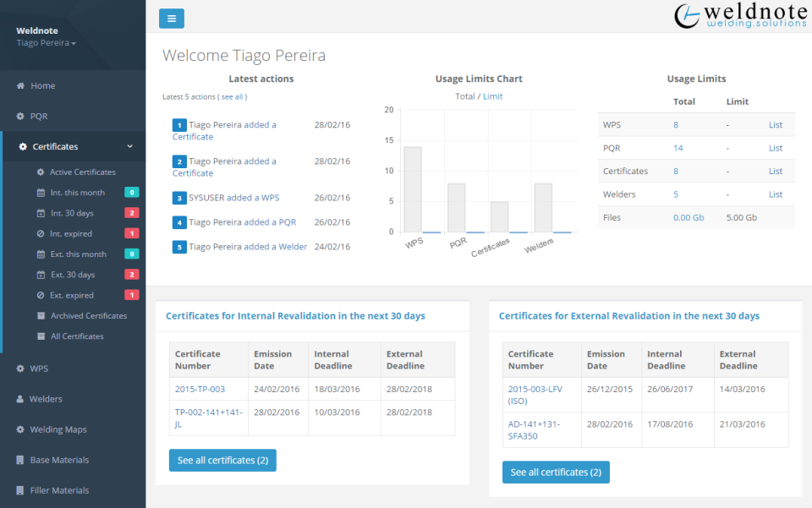Click the Welders total value 5
The width and height of the screenshot is (812, 508).
coord(676,194)
